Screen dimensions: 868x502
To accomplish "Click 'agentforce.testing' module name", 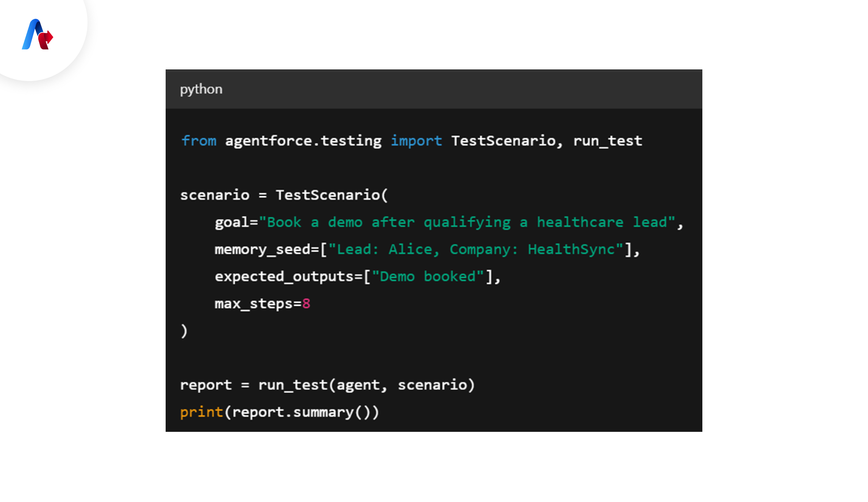I will [x=303, y=141].
